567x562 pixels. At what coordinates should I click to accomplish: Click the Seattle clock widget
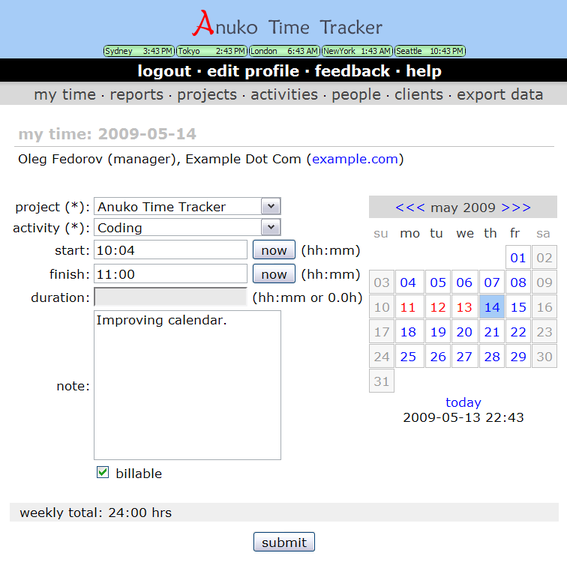(430, 51)
